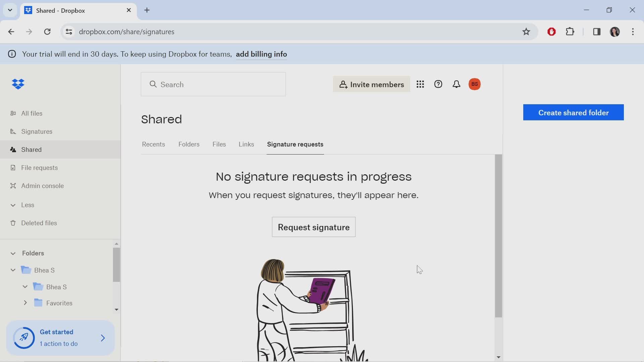Click the Dropbox logo icon
Image resolution: width=644 pixels, height=362 pixels.
(x=18, y=84)
